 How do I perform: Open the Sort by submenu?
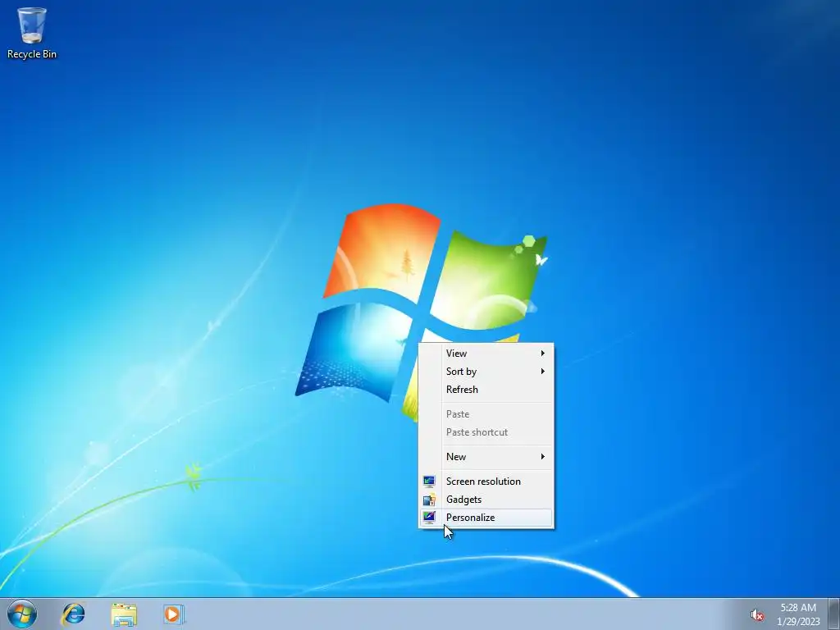[486, 372]
